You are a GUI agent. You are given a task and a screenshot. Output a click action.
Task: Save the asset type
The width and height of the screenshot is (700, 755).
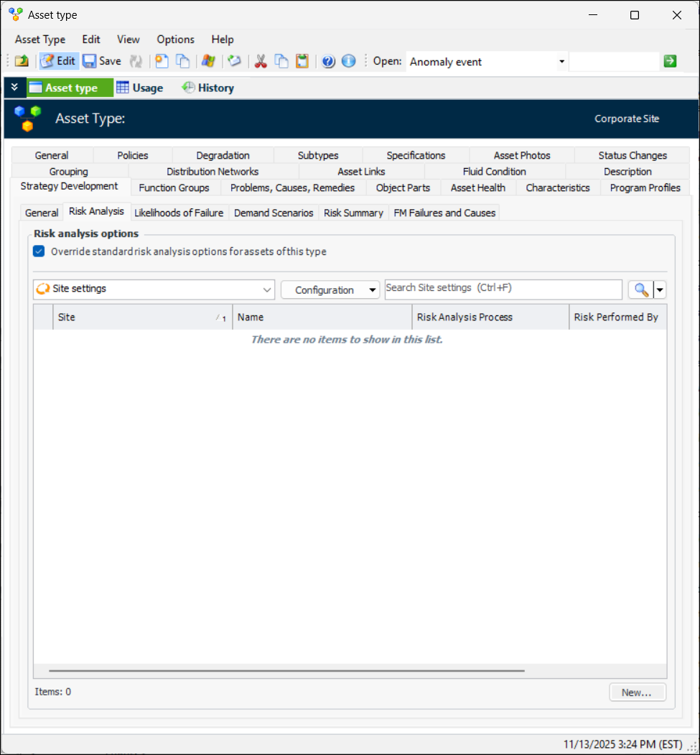[x=102, y=61]
